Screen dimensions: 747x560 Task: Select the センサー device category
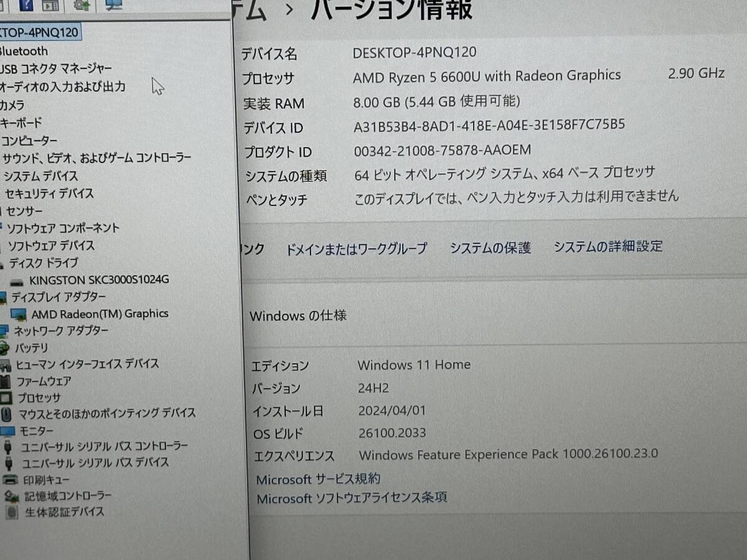click(24, 211)
